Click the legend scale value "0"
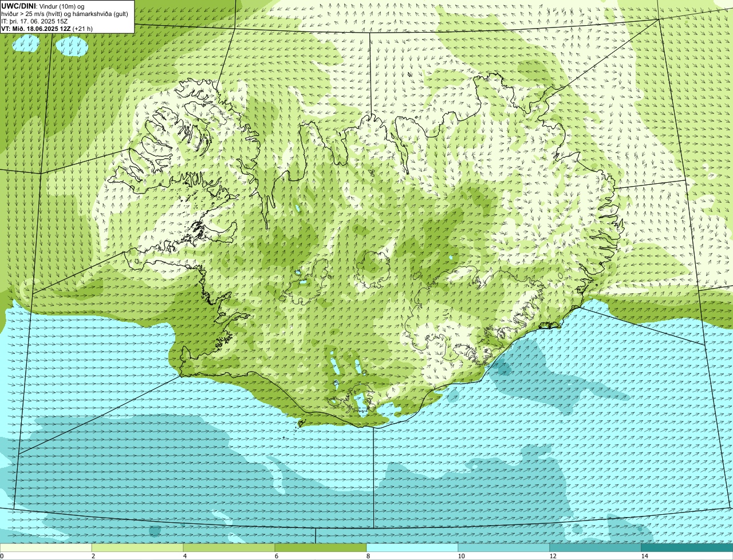 [x=2, y=556]
